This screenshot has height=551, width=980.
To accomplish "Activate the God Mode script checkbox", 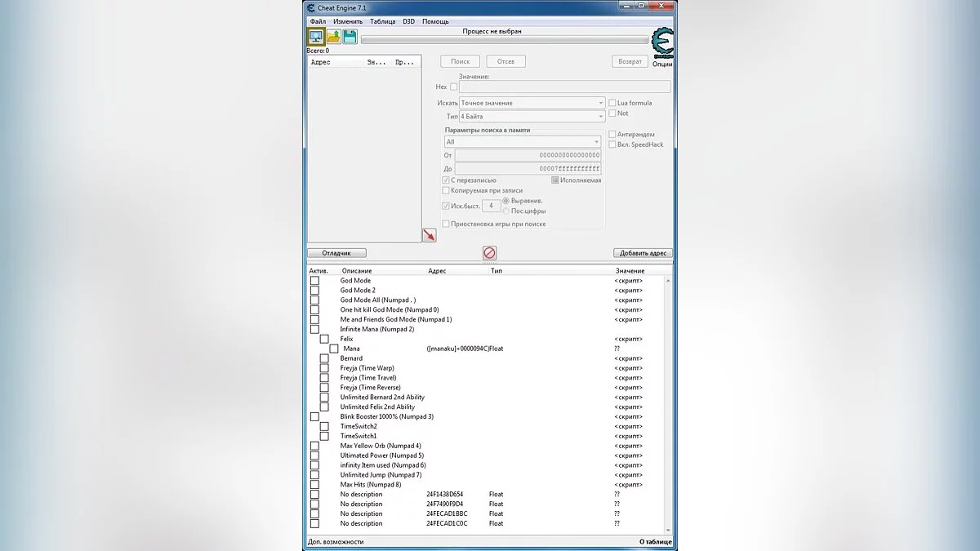I will [314, 281].
